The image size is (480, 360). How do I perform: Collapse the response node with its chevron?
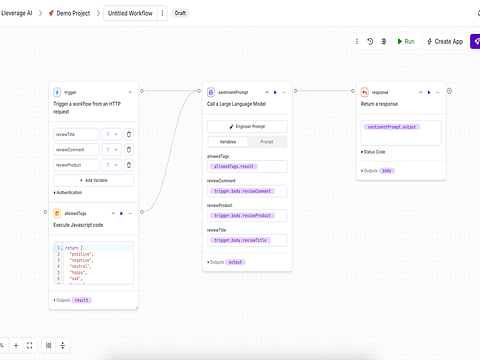tap(420, 92)
